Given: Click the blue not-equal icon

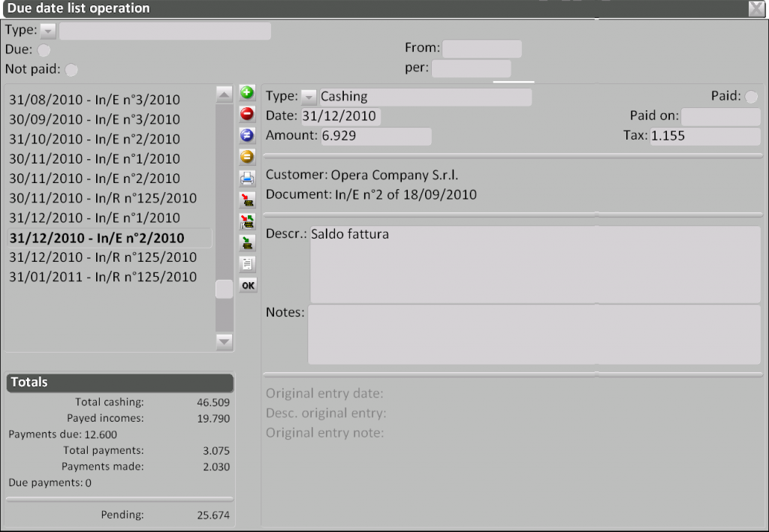Looking at the screenshot, I should 247,135.
